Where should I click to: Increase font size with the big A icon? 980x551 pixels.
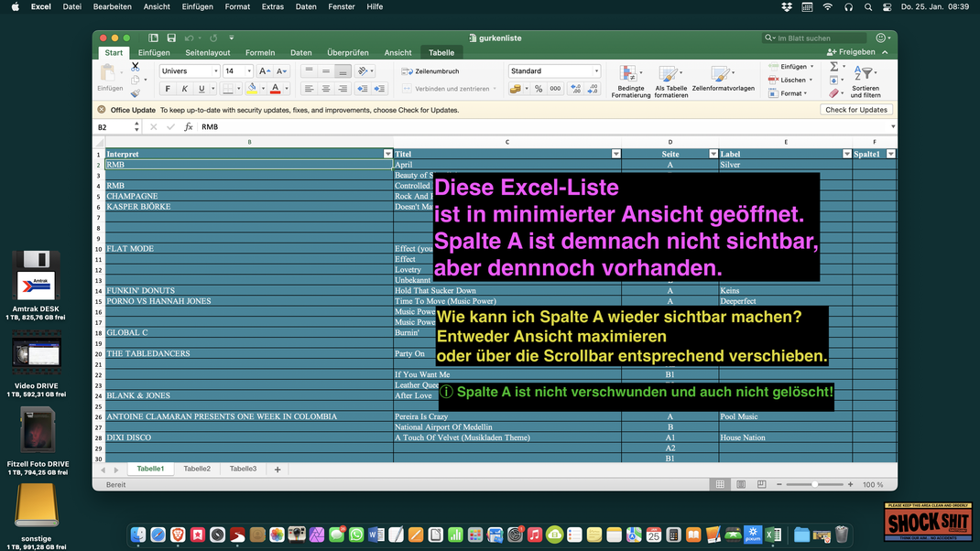click(x=265, y=71)
